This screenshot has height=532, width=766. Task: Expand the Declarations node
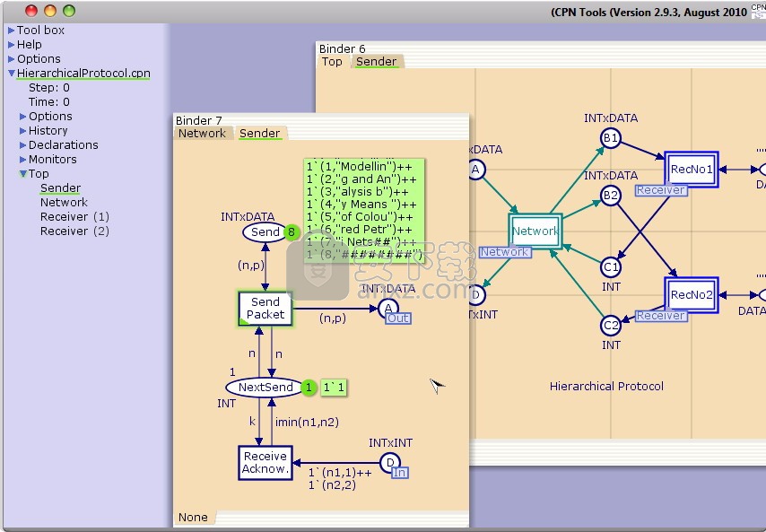point(23,145)
